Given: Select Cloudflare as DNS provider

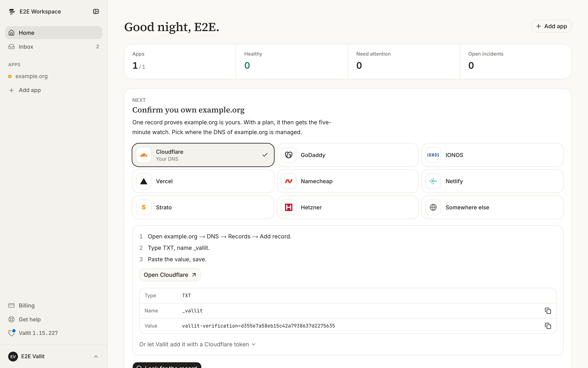Looking at the screenshot, I should point(203,155).
